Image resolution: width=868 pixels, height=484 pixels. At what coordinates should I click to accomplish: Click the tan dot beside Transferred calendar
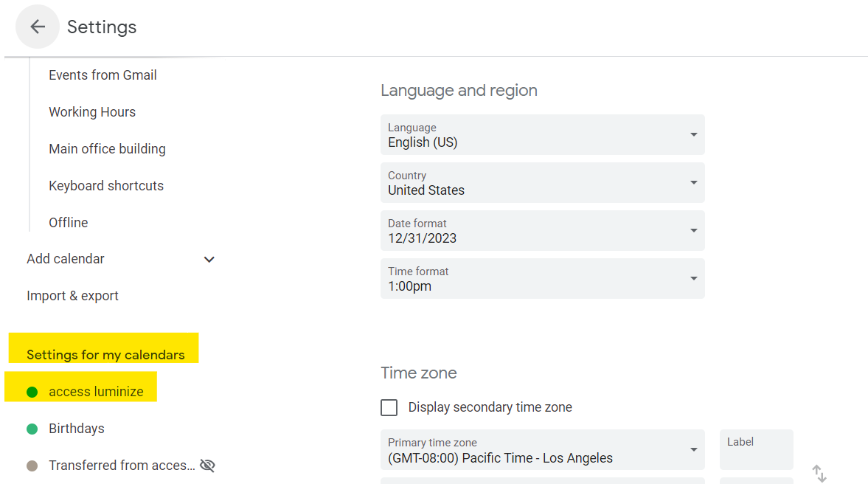tap(32, 466)
